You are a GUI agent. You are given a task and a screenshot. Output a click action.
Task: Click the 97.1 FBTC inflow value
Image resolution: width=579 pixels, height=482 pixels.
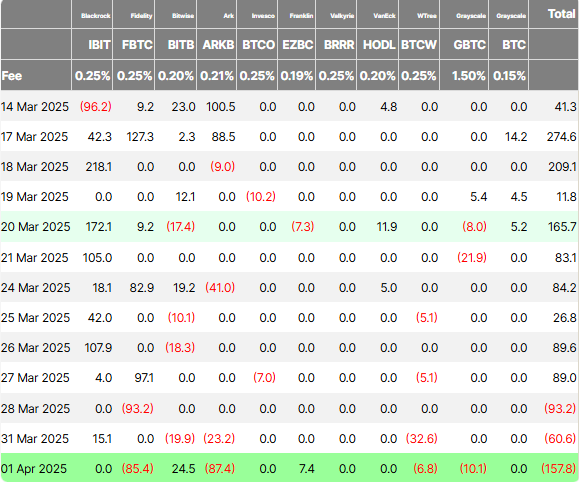(x=144, y=377)
